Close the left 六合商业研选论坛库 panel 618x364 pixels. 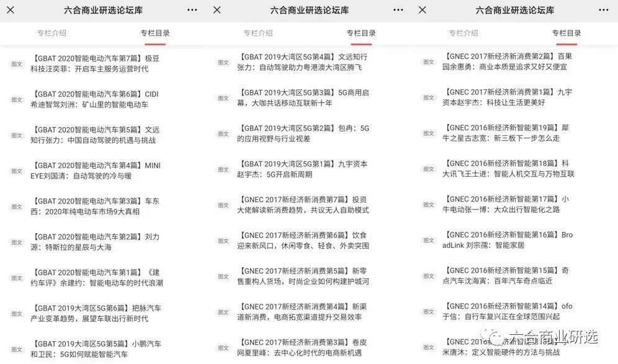click(11, 10)
